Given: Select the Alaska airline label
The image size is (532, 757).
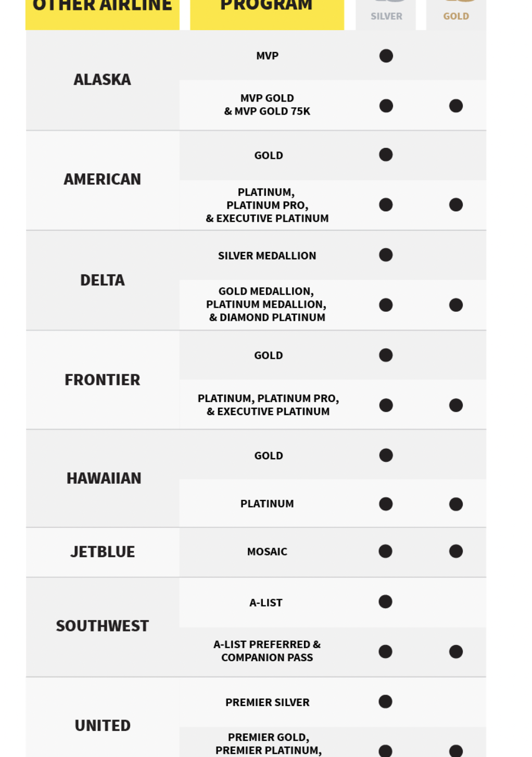Looking at the screenshot, I should (103, 80).
